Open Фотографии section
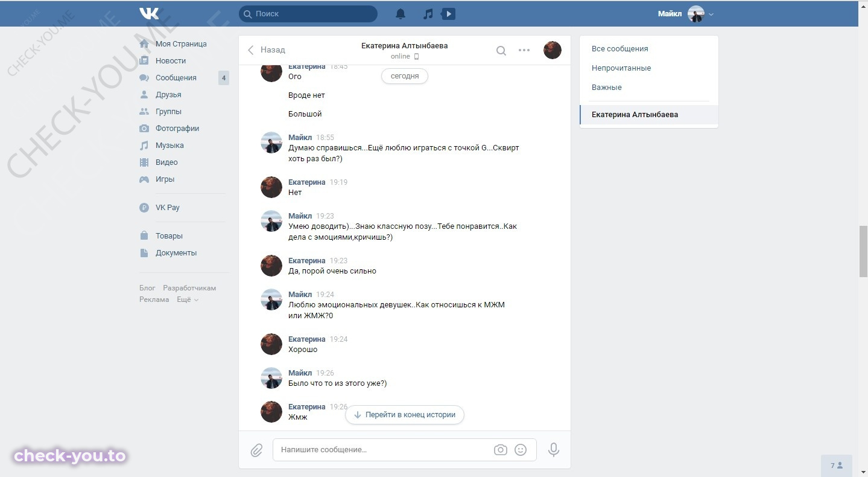The height and width of the screenshot is (477, 868). (x=177, y=129)
